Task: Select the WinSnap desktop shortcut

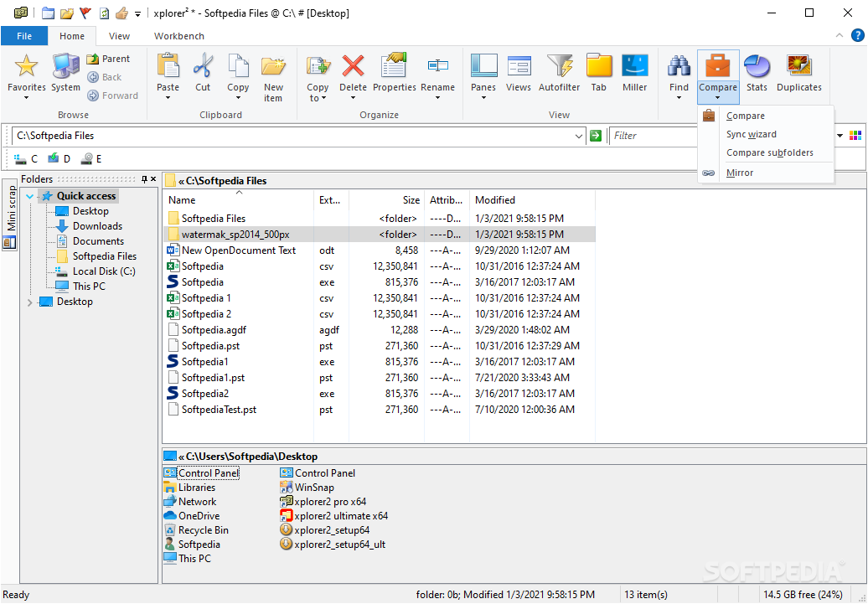Action: pos(314,488)
